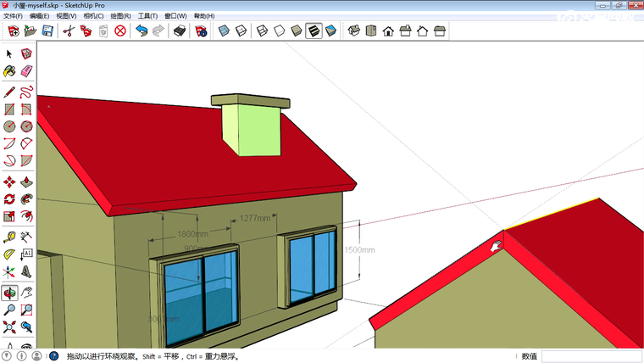Screen dimensions: 644x363
Task: Open the 文件(F) menu
Action: tap(13, 16)
